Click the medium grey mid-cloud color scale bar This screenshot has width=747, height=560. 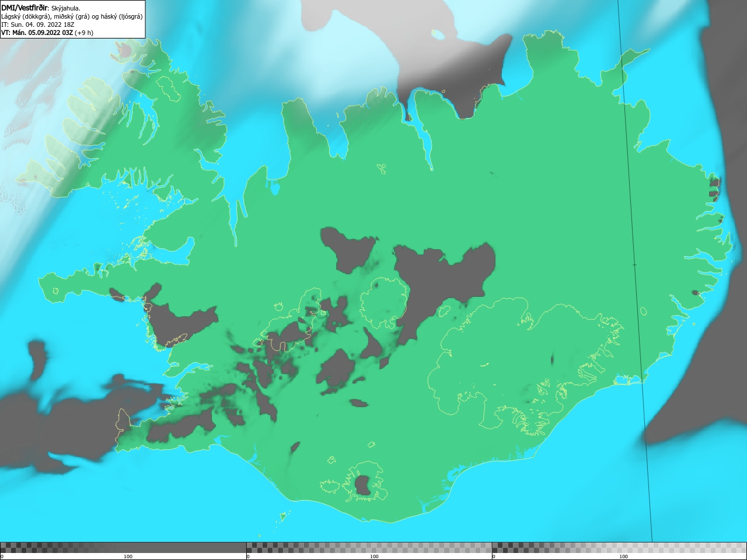point(369,548)
